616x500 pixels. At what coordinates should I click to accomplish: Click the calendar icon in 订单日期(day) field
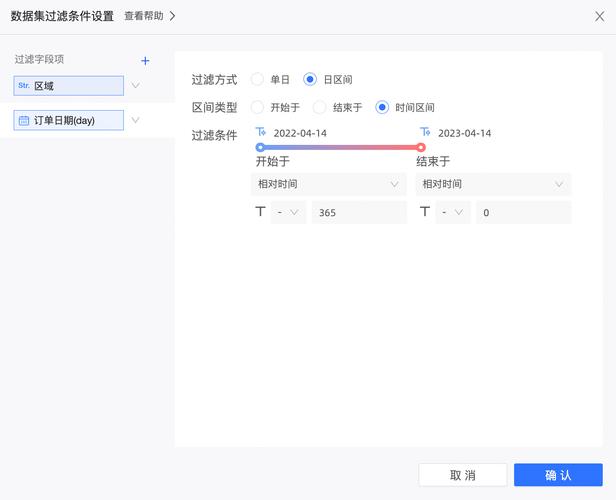(24, 121)
